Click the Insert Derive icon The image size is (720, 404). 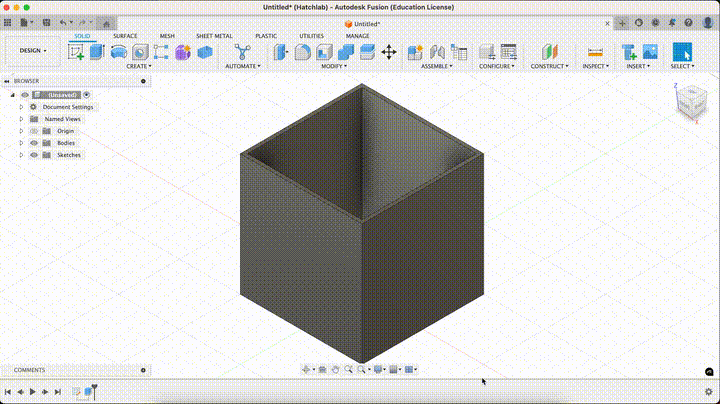coord(629,52)
